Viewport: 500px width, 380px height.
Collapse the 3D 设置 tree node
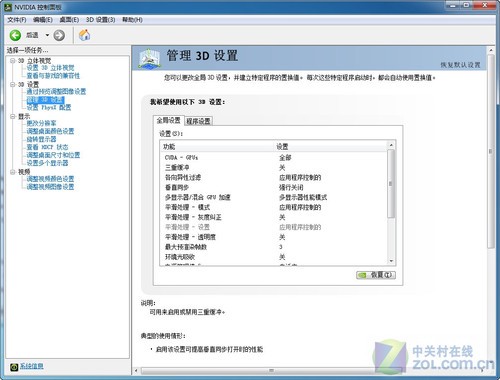pyautogui.click(x=13, y=84)
